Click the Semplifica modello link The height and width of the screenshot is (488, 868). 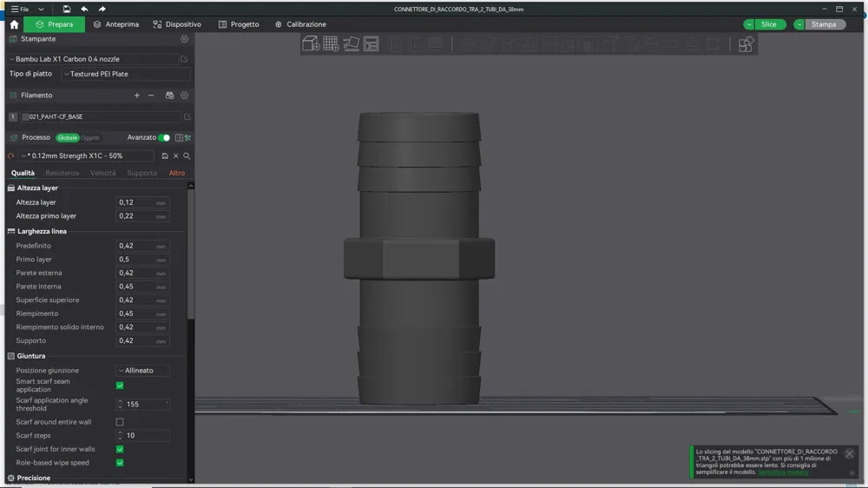(x=783, y=472)
